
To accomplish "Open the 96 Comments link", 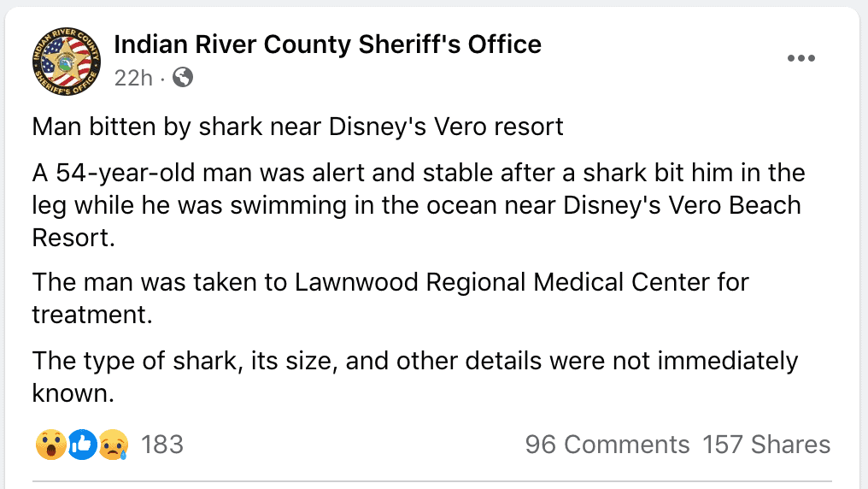I will click(607, 445).
